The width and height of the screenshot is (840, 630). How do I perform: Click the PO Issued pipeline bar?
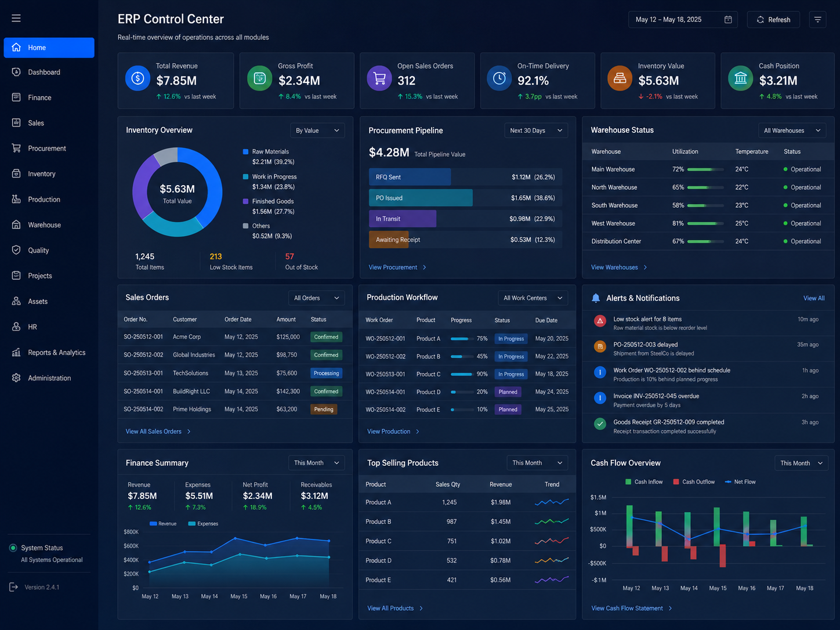tap(421, 198)
